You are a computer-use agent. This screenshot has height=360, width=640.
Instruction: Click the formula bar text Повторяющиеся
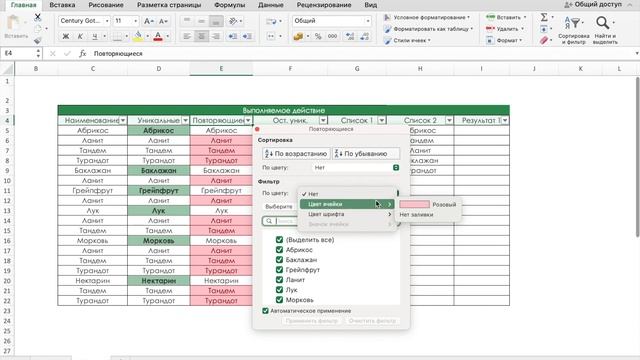(118, 53)
